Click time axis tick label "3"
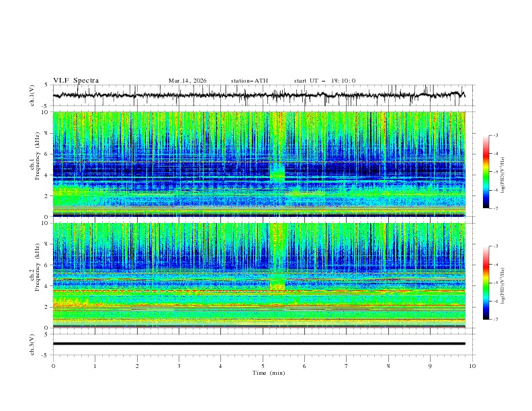 coord(179,366)
